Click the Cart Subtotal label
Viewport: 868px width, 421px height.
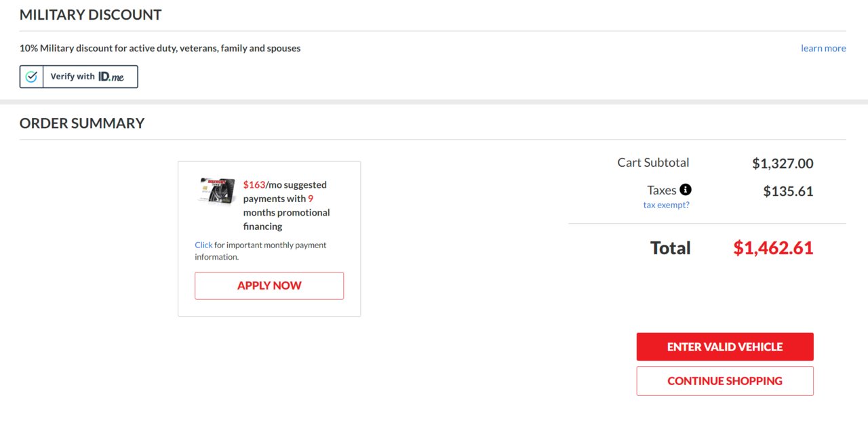(653, 163)
